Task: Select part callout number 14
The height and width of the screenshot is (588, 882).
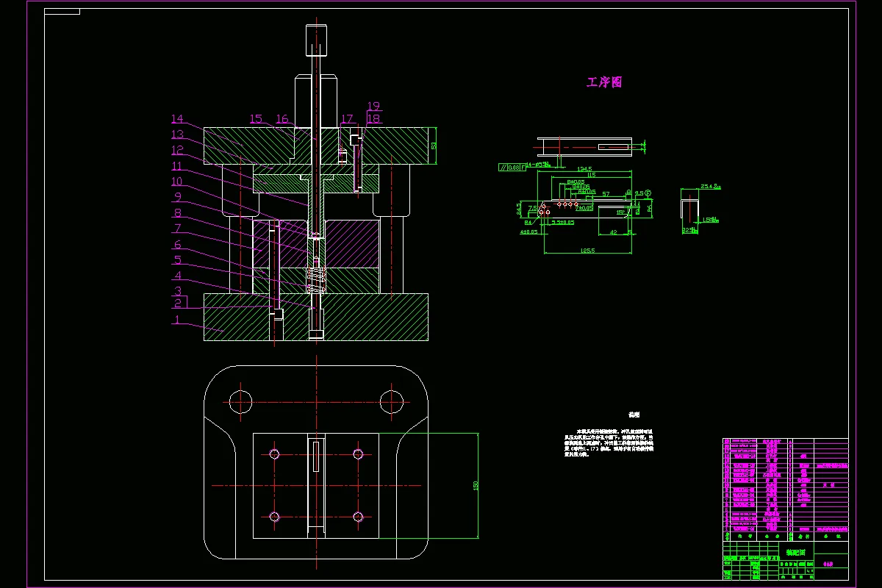Action: point(177,119)
